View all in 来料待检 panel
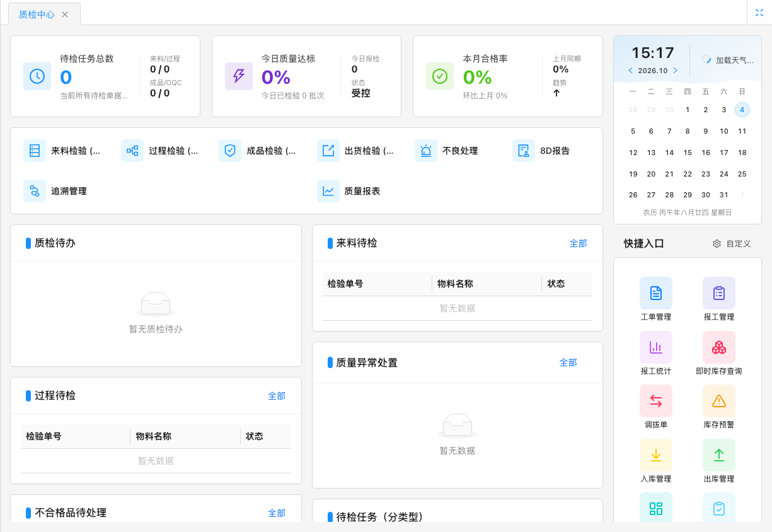 [x=578, y=243]
